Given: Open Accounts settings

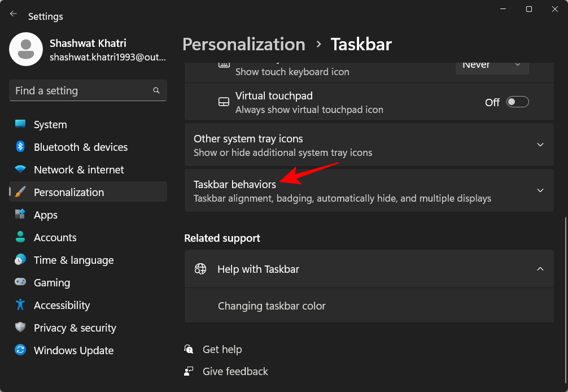Looking at the screenshot, I should click(55, 237).
